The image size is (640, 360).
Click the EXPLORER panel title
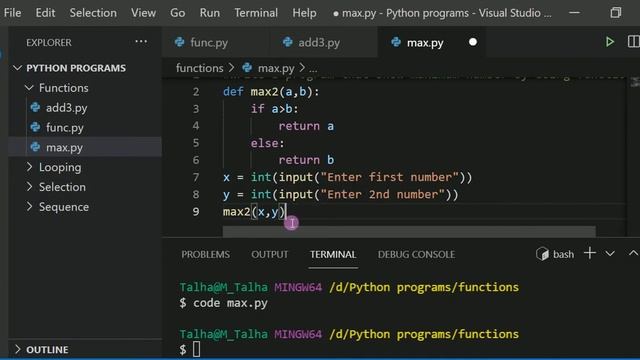click(49, 42)
